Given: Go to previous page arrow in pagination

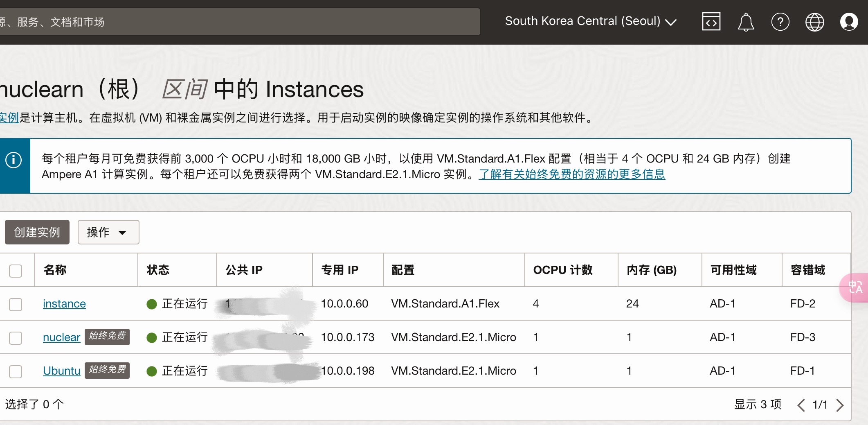Looking at the screenshot, I should coord(801,405).
